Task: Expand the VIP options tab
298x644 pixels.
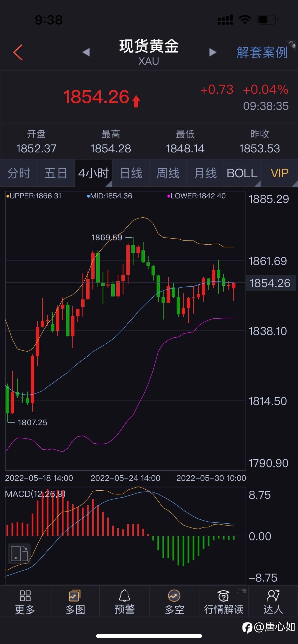Action: point(279,173)
